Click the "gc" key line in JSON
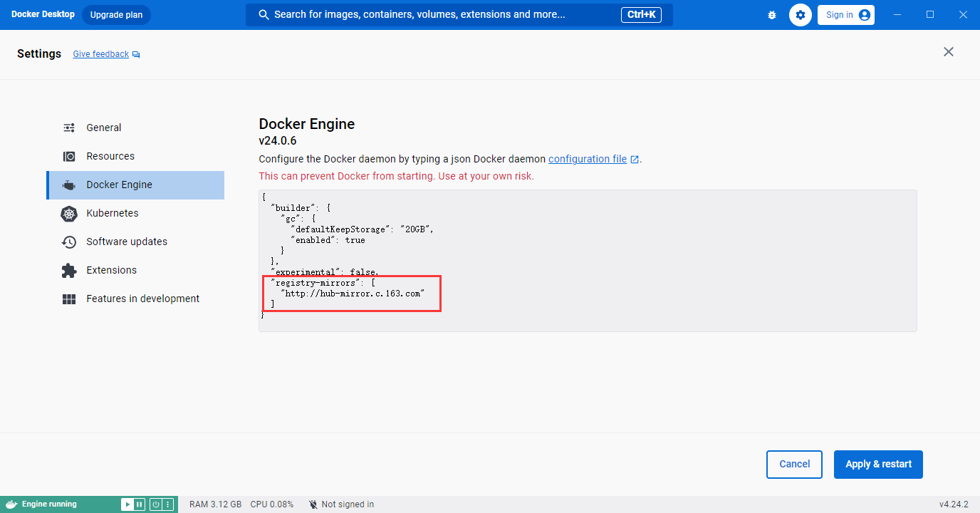 [x=298, y=219]
